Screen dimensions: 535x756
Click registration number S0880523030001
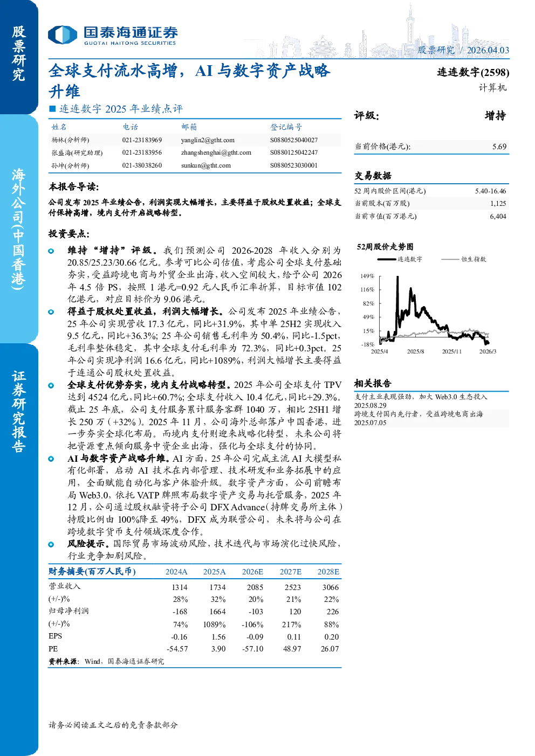[294, 165]
